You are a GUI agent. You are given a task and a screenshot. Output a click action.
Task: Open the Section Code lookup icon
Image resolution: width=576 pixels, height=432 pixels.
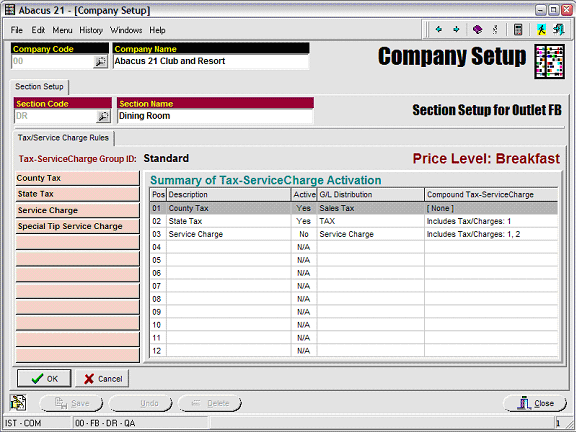103,116
